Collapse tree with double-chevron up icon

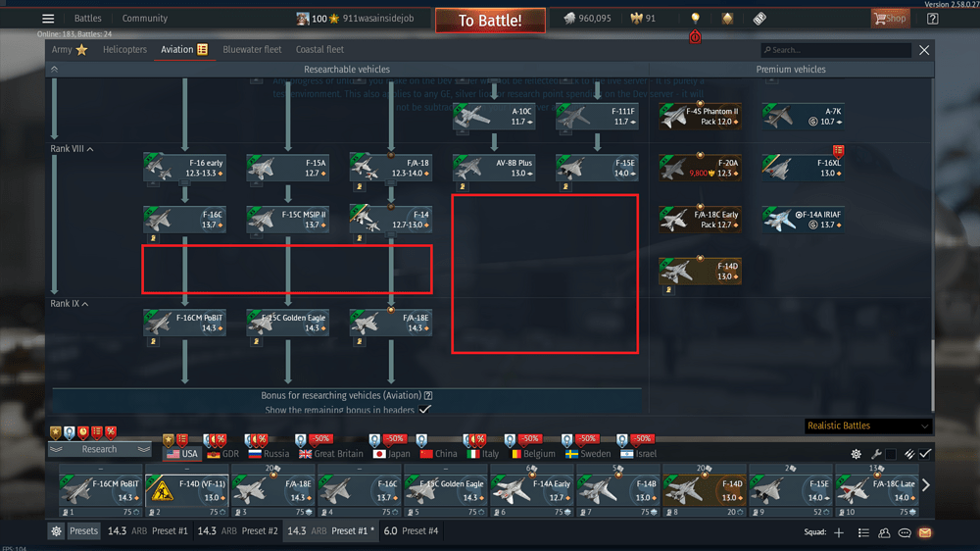(54, 70)
